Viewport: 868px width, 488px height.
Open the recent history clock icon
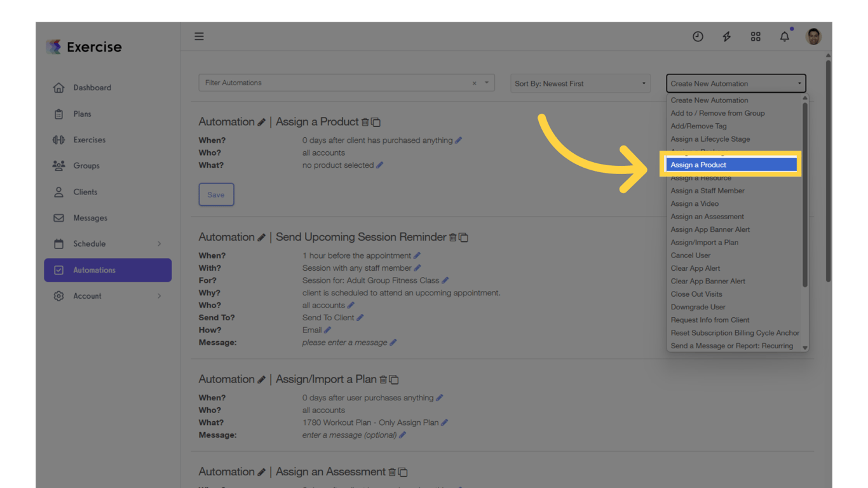[x=698, y=36]
